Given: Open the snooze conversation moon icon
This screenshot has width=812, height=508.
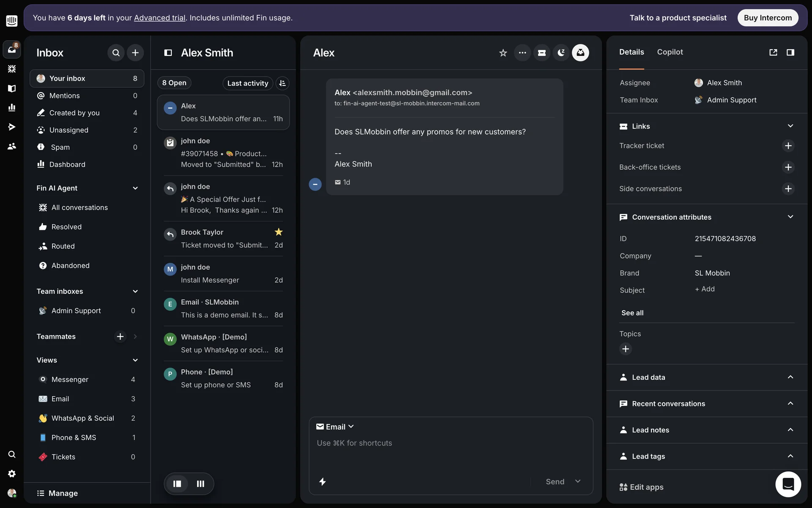Looking at the screenshot, I should pyautogui.click(x=561, y=53).
